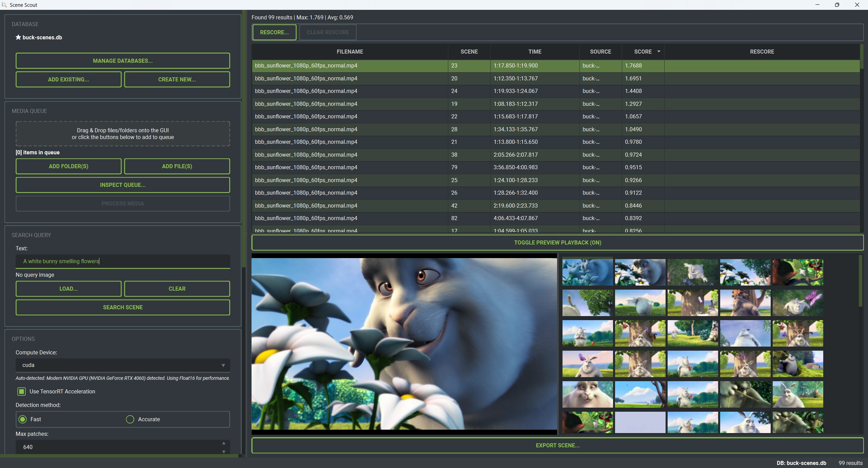
Task: Click thumbnail with purple butterfly on dark background
Action: 798,303
